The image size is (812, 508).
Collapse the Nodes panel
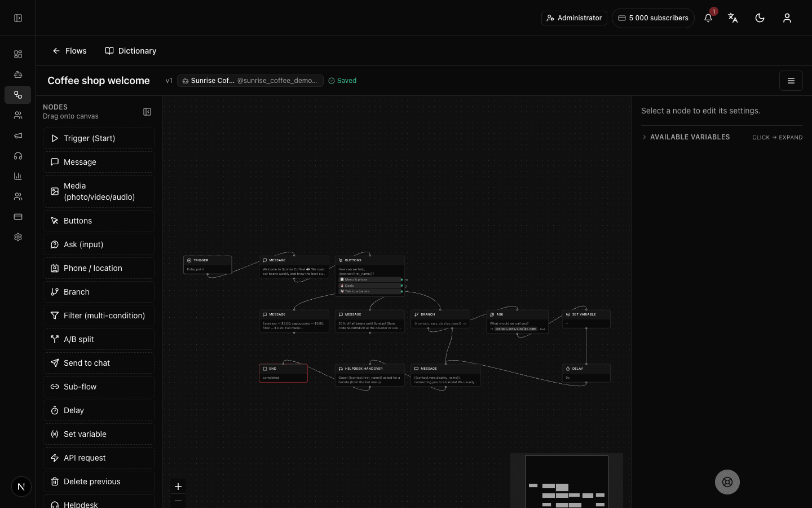147,112
